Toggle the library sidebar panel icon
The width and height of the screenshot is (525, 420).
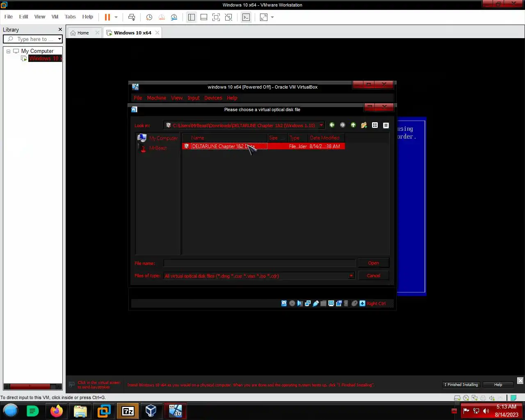192,17
